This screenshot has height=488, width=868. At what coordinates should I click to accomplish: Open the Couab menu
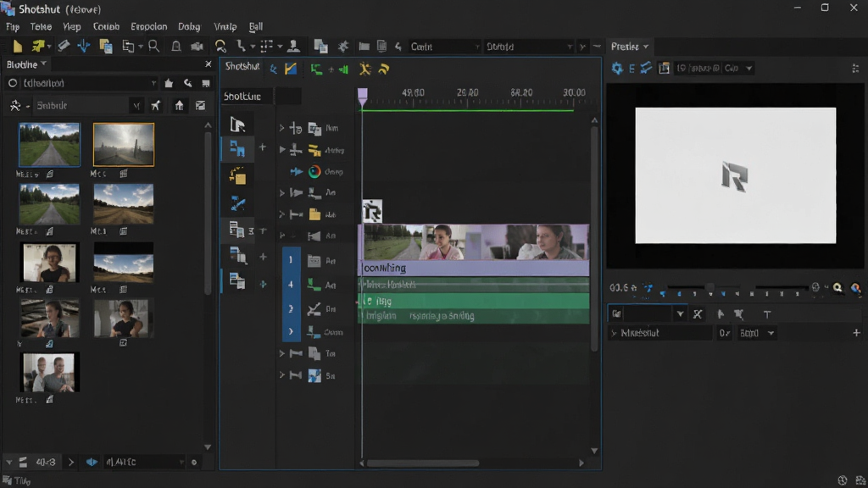click(106, 26)
